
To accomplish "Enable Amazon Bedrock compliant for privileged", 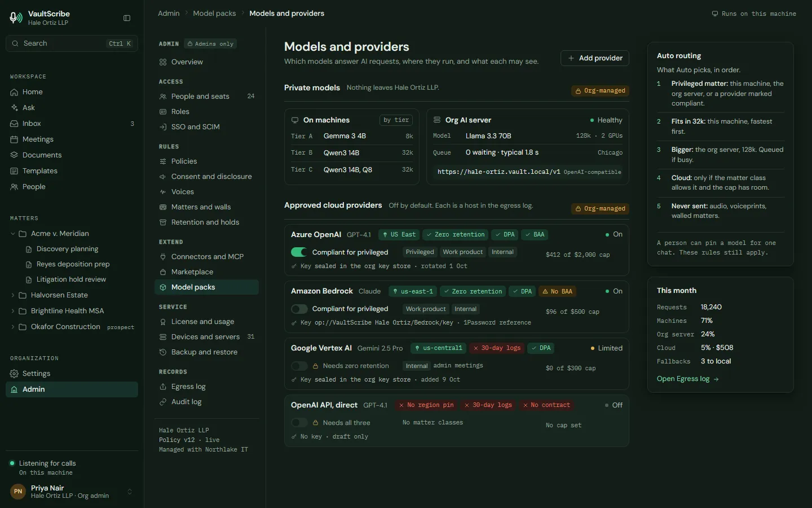I will tap(299, 309).
